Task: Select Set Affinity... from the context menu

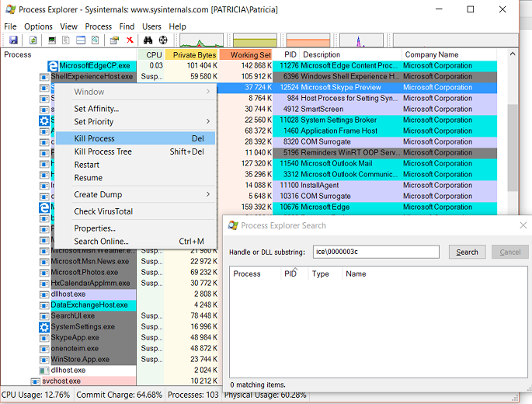Action: (135, 109)
